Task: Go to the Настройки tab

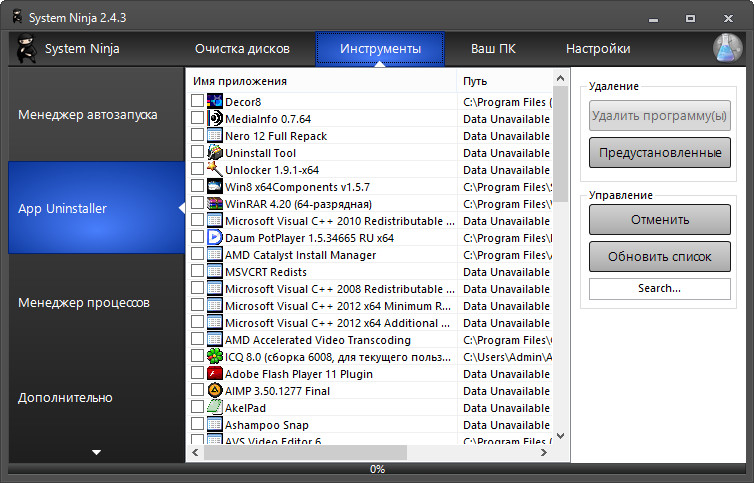Action: point(598,49)
